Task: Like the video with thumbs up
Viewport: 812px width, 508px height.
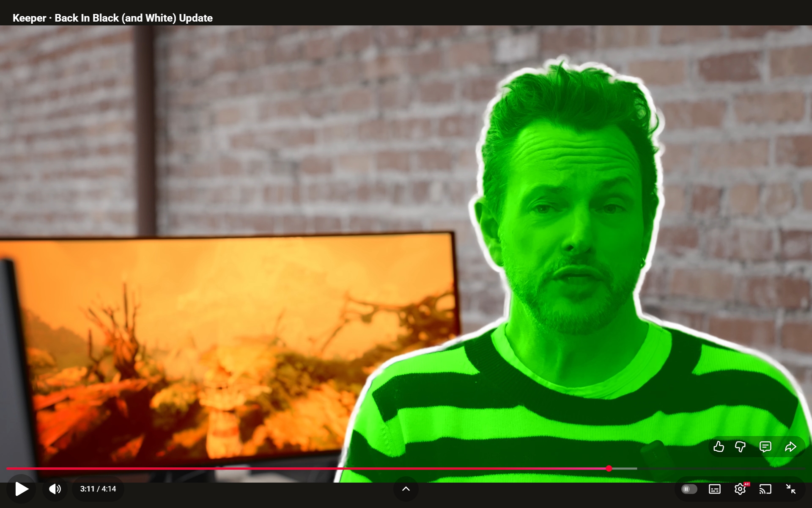Action: [719, 447]
